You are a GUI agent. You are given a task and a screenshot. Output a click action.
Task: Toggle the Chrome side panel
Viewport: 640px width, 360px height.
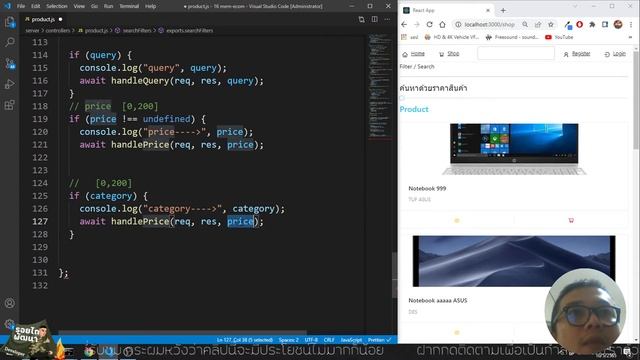pyautogui.click(x=605, y=24)
